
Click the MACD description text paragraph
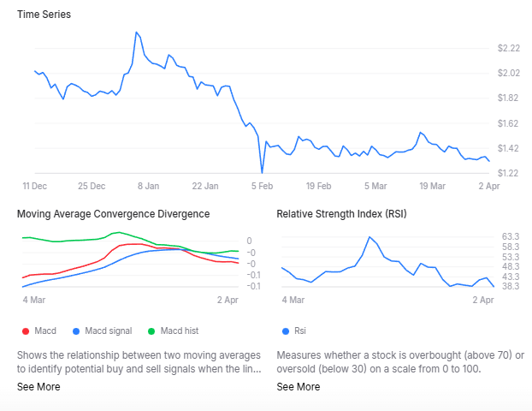pos(139,361)
